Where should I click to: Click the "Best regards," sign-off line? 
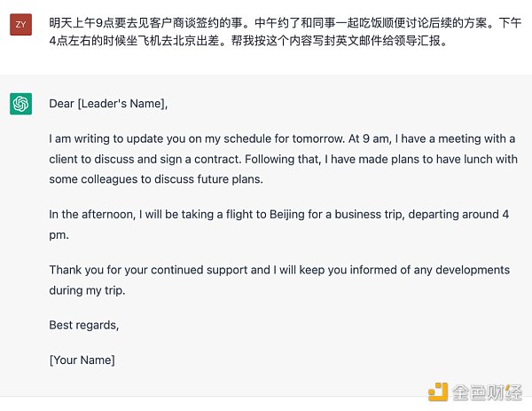click(x=83, y=325)
